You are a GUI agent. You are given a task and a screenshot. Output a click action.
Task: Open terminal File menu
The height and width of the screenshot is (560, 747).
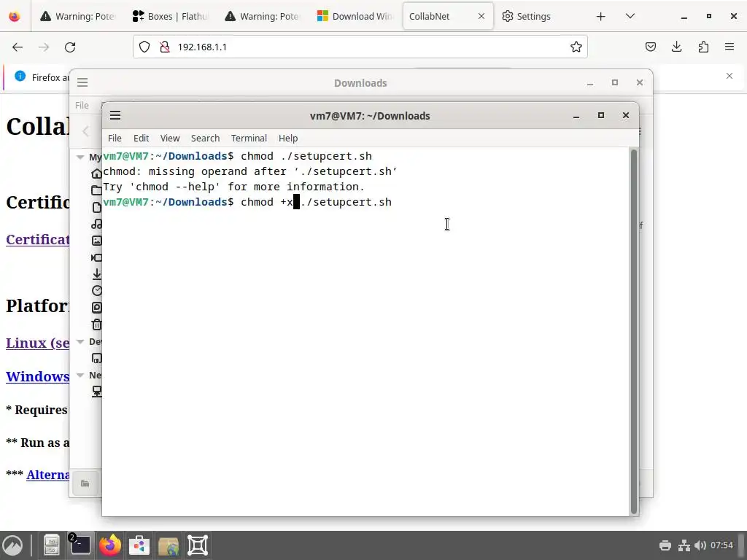click(115, 138)
